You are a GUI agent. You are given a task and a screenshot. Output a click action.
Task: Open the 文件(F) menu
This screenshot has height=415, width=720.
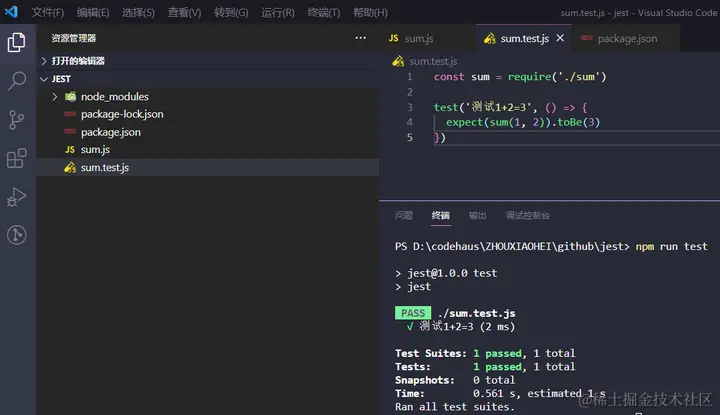[48, 12]
